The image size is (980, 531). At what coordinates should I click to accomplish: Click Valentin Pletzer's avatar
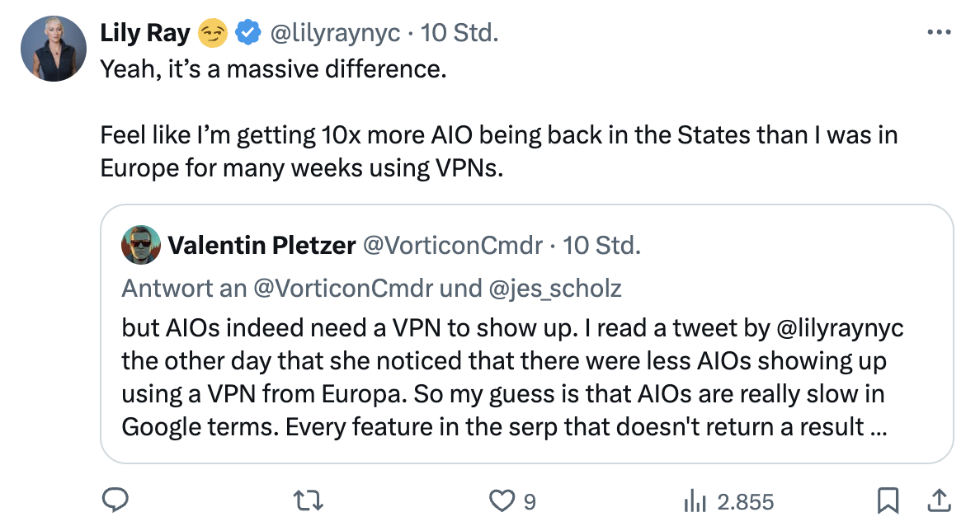point(141,245)
